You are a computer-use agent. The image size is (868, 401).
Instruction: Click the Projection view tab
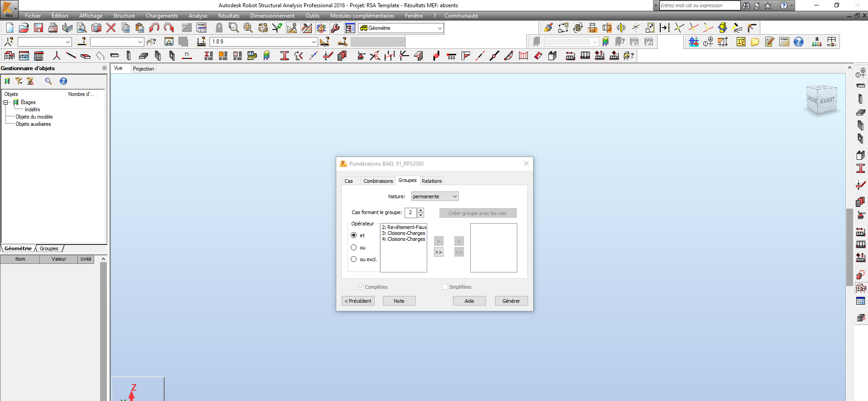(x=143, y=69)
